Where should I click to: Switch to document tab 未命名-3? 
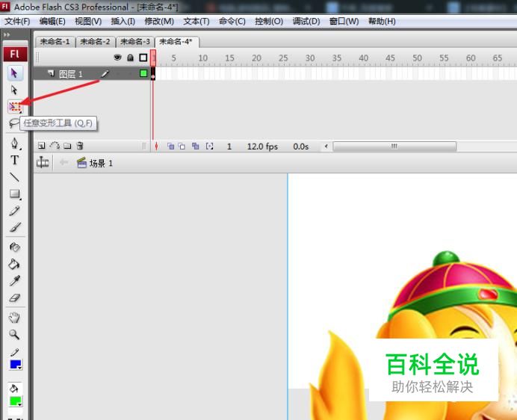[x=135, y=42]
